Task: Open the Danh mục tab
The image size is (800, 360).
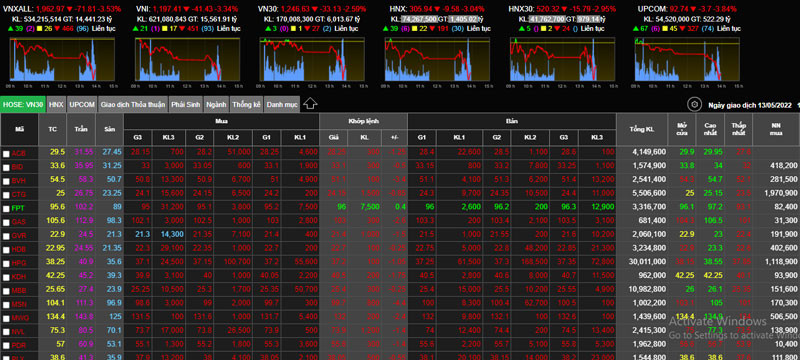Action: coord(282,105)
